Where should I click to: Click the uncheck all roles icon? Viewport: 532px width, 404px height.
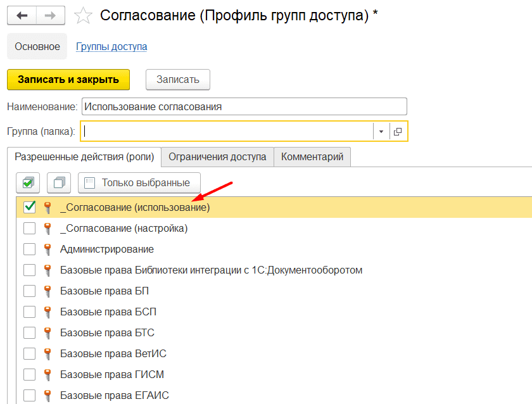pos(59,183)
